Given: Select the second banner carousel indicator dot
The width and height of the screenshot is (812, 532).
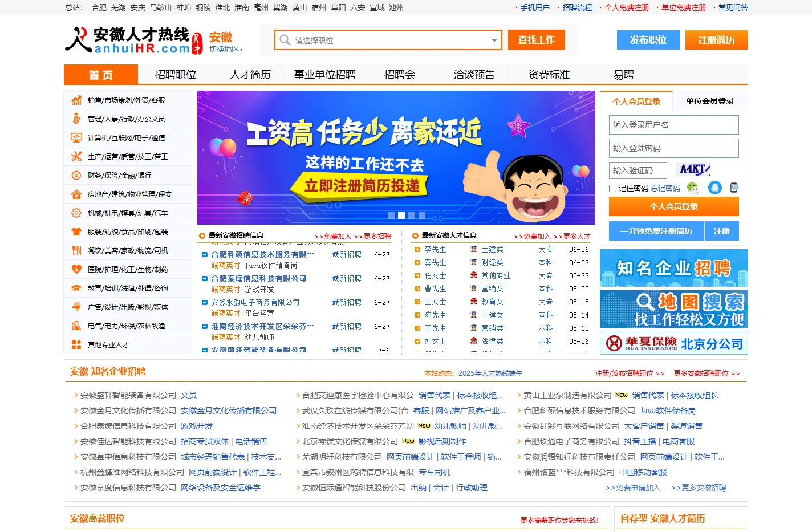Looking at the screenshot, I should point(401,216).
